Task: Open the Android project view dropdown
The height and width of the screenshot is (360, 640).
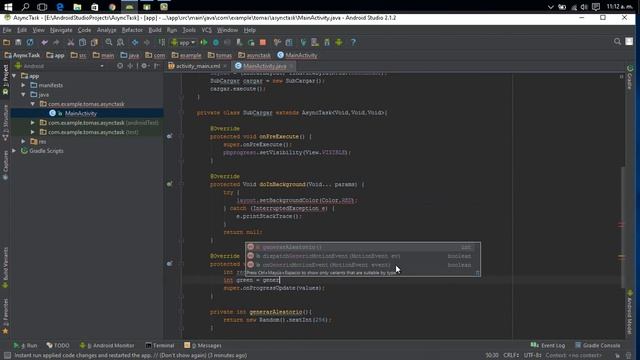Action: click(59, 66)
